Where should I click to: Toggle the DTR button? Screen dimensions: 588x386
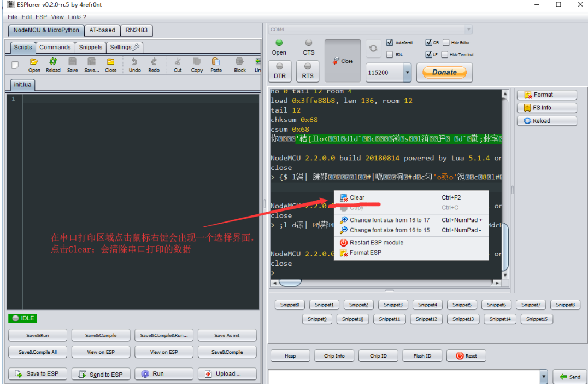pos(279,71)
